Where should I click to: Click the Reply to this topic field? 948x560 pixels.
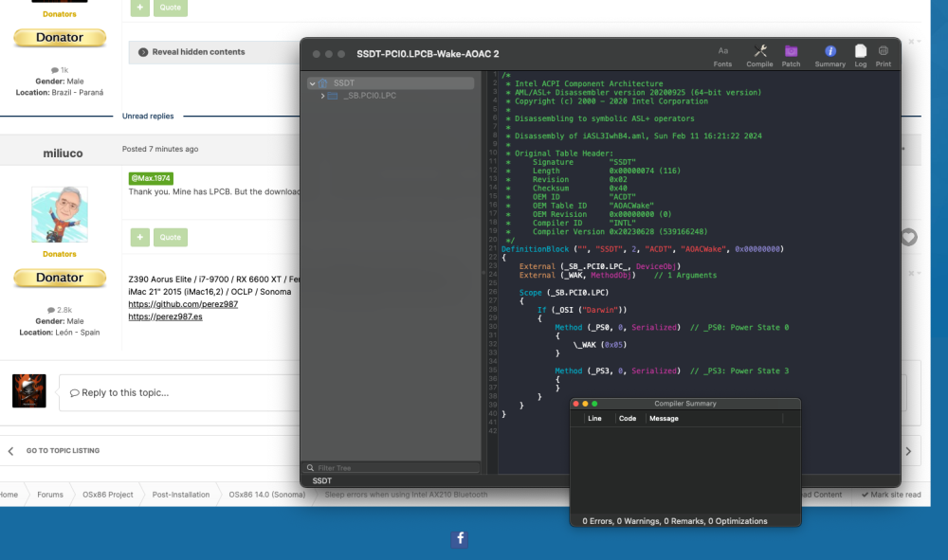(x=179, y=392)
